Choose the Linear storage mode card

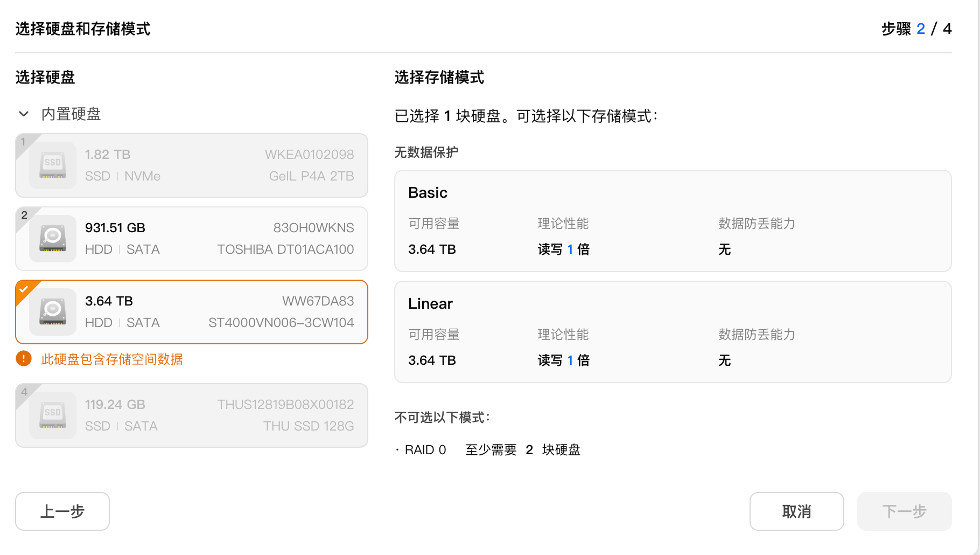click(673, 332)
